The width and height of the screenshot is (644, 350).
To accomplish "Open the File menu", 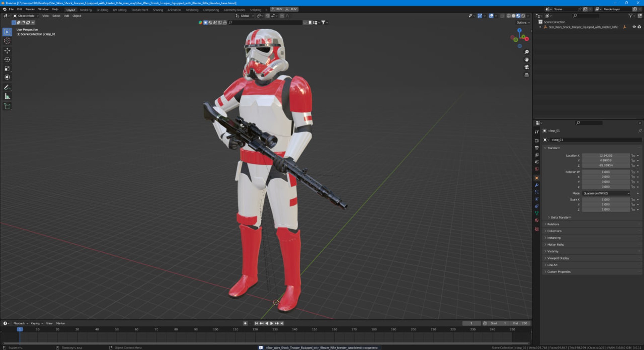I will tap(11, 9).
